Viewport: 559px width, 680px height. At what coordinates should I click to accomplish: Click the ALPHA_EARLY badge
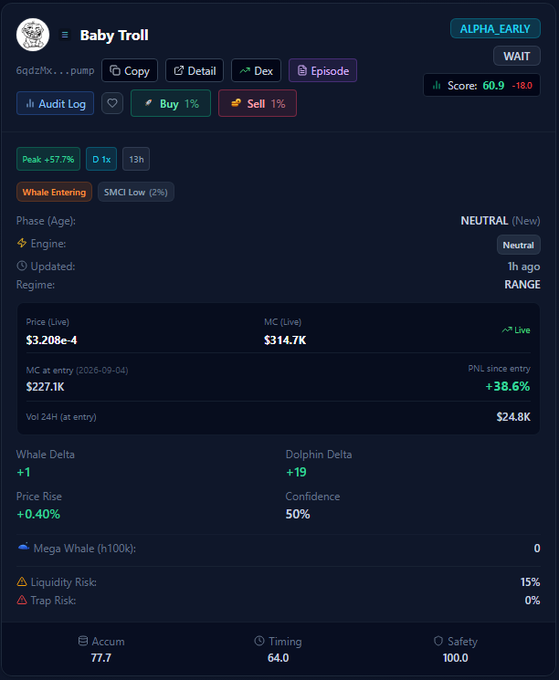coord(495,29)
